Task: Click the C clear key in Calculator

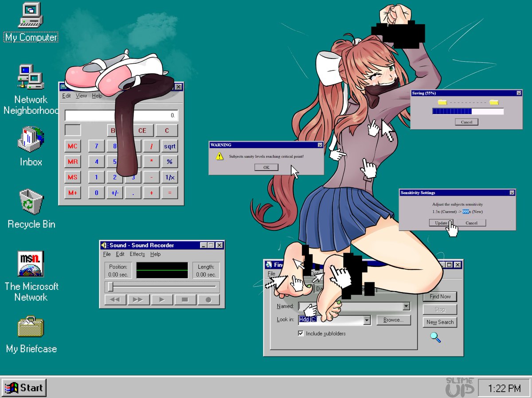Action: tap(167, 131)
